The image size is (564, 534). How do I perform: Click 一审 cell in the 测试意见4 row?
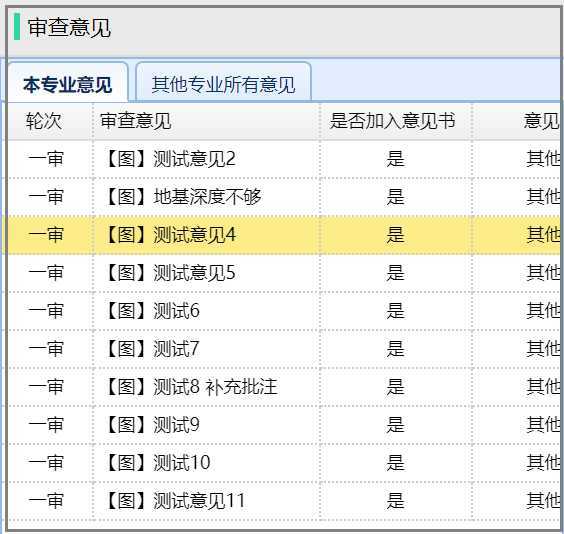pos(46,235)
